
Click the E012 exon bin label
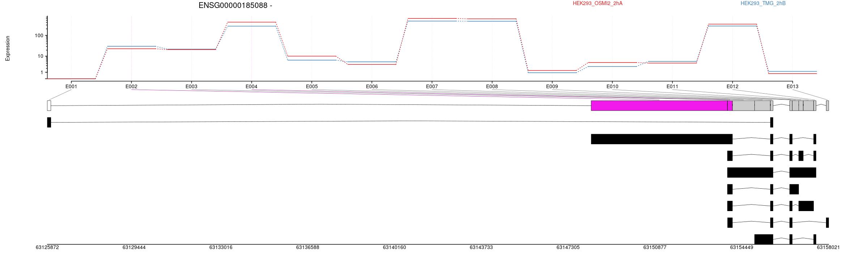pyautogui.click(x=732, y=87)
